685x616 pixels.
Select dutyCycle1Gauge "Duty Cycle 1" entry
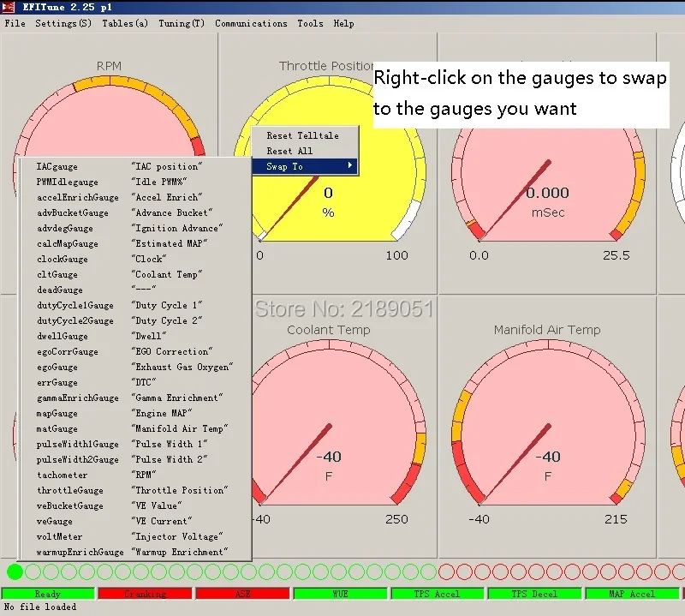point(134,305)
